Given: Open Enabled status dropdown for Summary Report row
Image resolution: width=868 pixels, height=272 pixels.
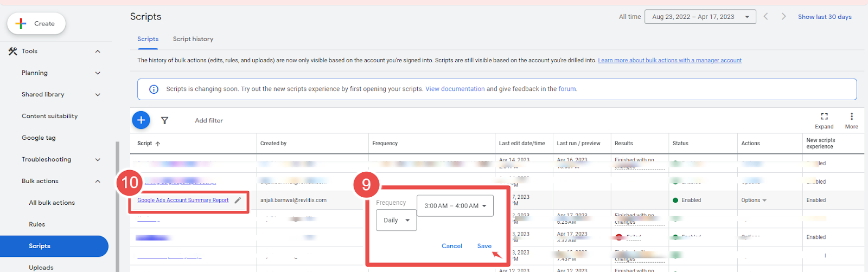Looking at the screenshot, I should pyautogui.click(x=687, y=200).
